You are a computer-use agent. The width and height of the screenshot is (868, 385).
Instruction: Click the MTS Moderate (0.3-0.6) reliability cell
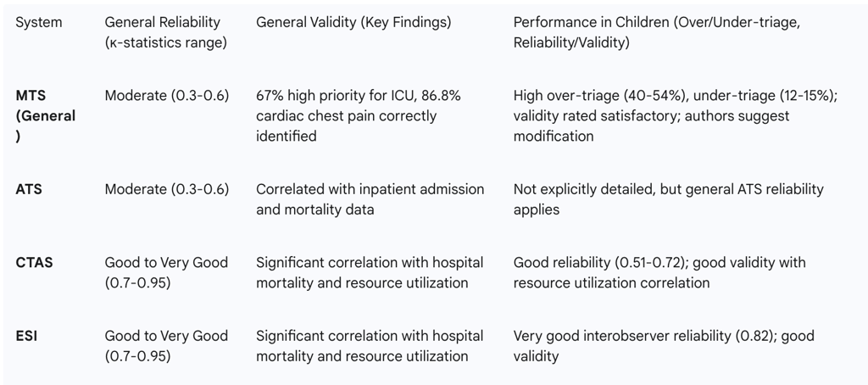[x=167, y=96]
